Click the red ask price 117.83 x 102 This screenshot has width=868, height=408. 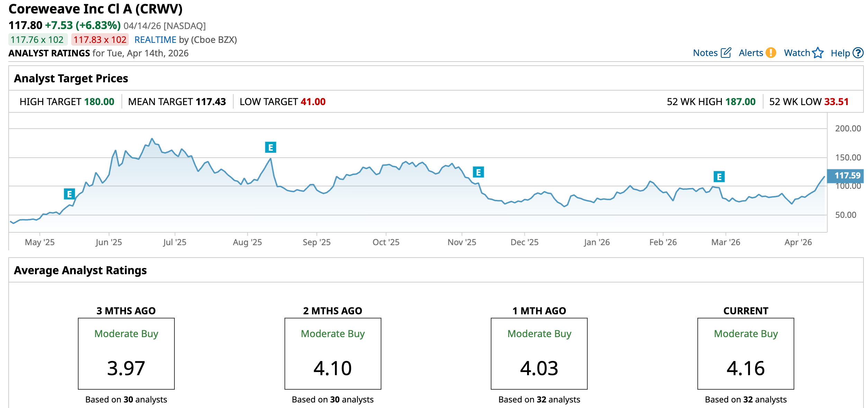tap(100, 40)
